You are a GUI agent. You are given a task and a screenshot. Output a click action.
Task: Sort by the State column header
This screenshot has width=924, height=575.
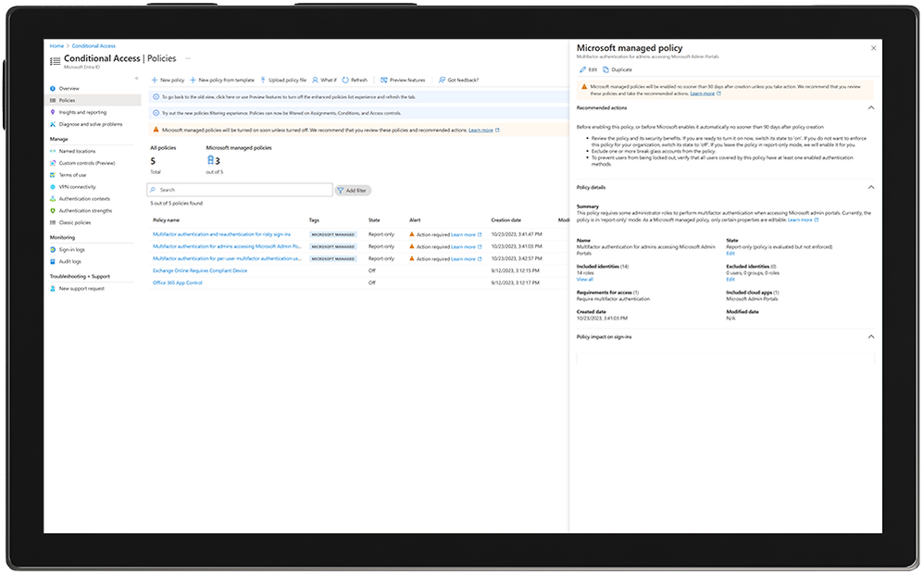[374, 220]
